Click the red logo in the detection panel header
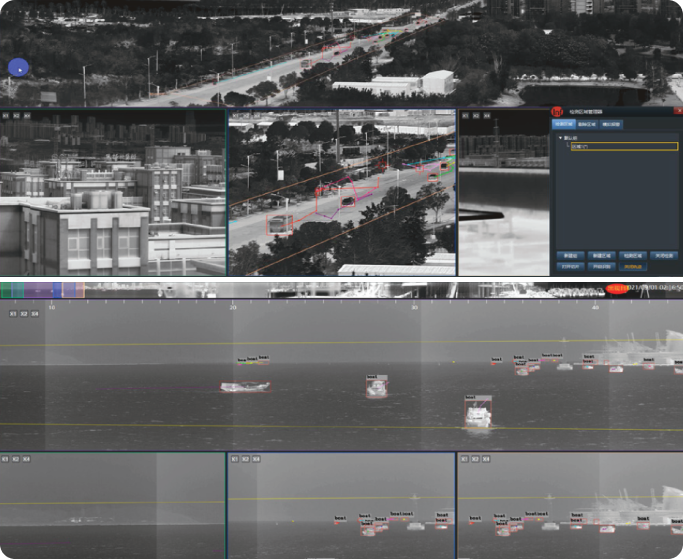The image size is (683, 559). click(559, 112)
